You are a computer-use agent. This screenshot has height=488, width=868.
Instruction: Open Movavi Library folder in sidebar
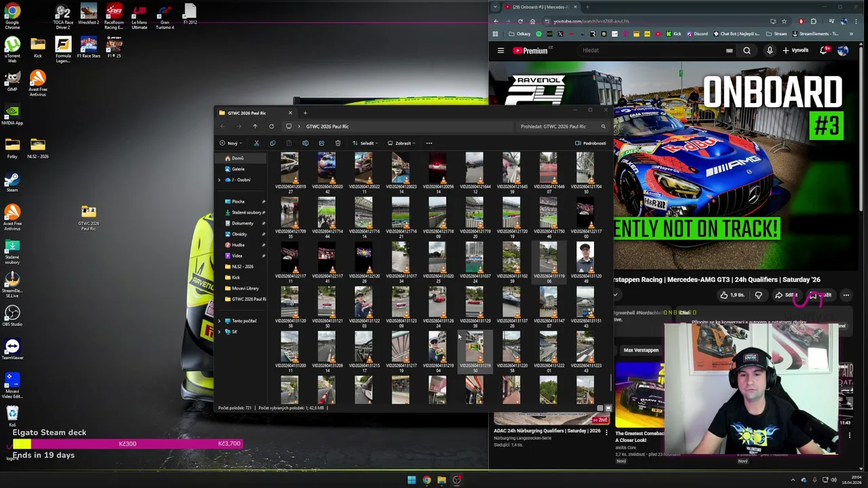[x=245, y=288]
